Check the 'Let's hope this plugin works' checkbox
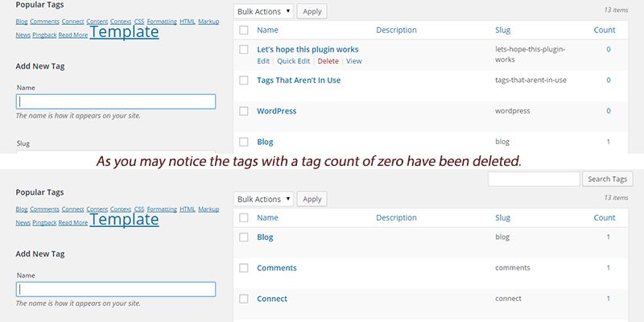The image size is (644, 322). tap(244, 50)
